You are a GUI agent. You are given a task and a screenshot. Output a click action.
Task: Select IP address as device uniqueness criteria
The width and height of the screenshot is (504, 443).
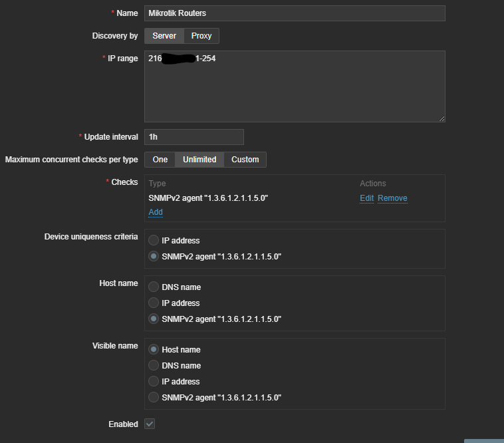(154, 241)
